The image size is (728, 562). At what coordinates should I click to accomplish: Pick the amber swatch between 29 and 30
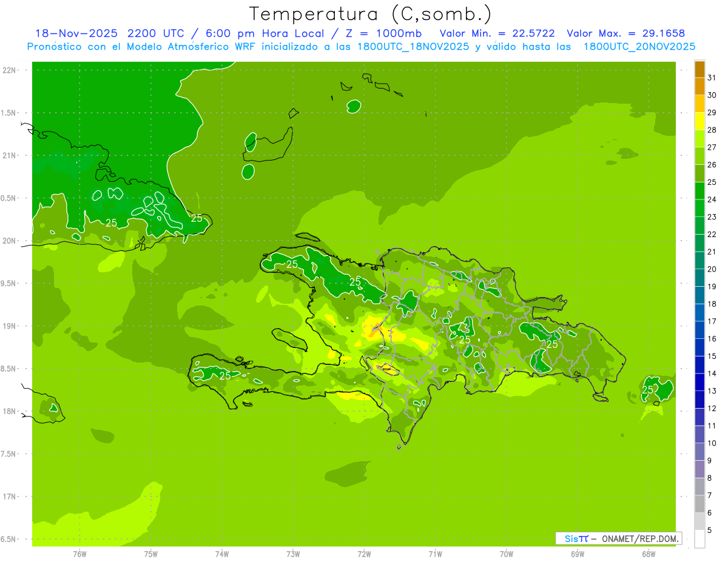pyautogui.click(x=699, y=104)
